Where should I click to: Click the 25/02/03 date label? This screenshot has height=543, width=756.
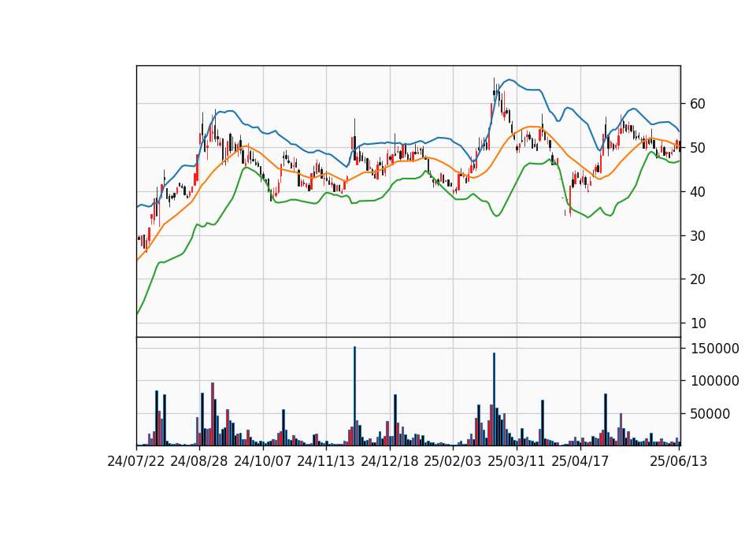[x=453, y=461]
